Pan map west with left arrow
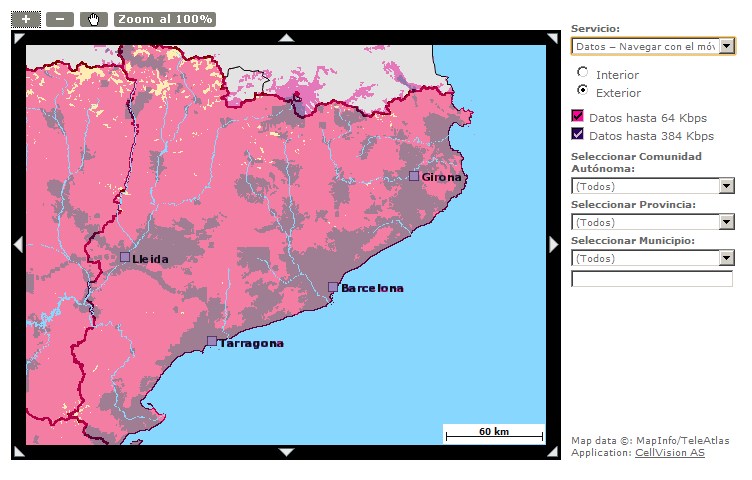The height and width of the screenshot is (480, 752). (x=19, y=245)
